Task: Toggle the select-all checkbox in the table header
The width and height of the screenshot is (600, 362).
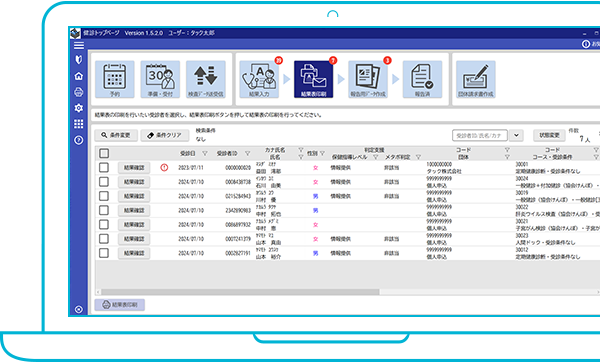Action: click(104, 153)
